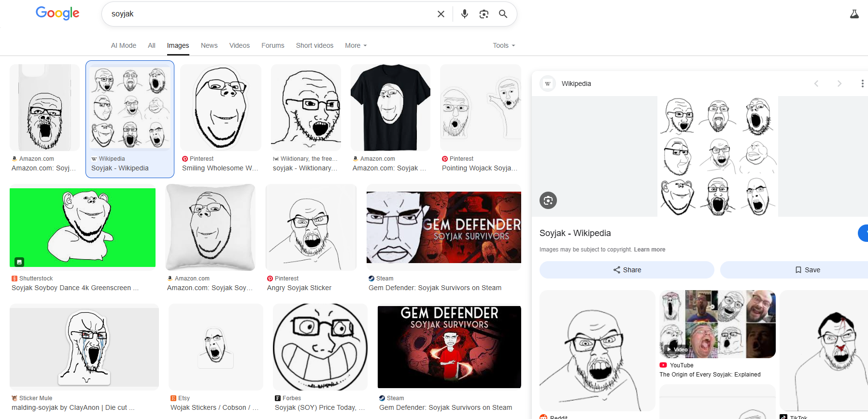Open Search by image camera icon
Screen dimensions: 868x419
(x=484, y=14)
